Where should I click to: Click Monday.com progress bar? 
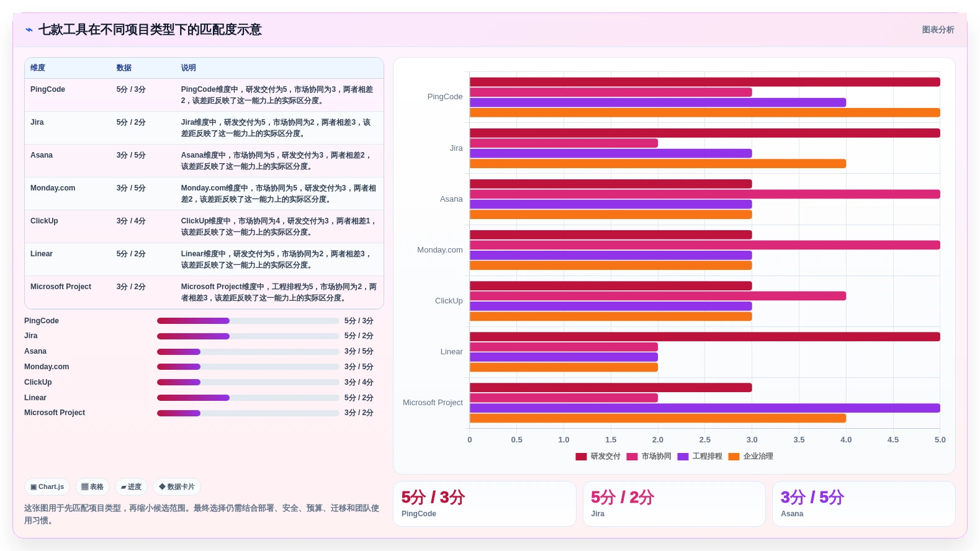(x=248, y=367)
